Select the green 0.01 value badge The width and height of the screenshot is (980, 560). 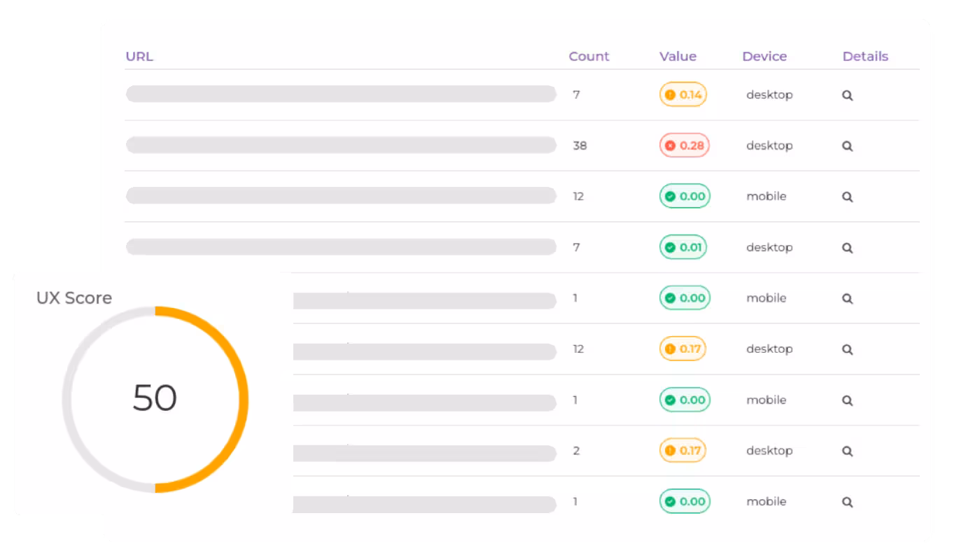click(684, 247)
